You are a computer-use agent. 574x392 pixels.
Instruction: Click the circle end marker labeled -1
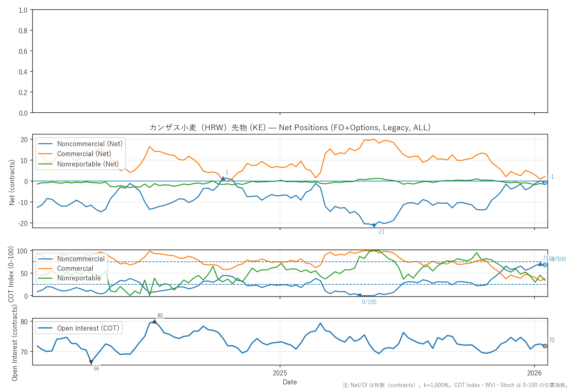pyautogui.click(x=545, y=182)
